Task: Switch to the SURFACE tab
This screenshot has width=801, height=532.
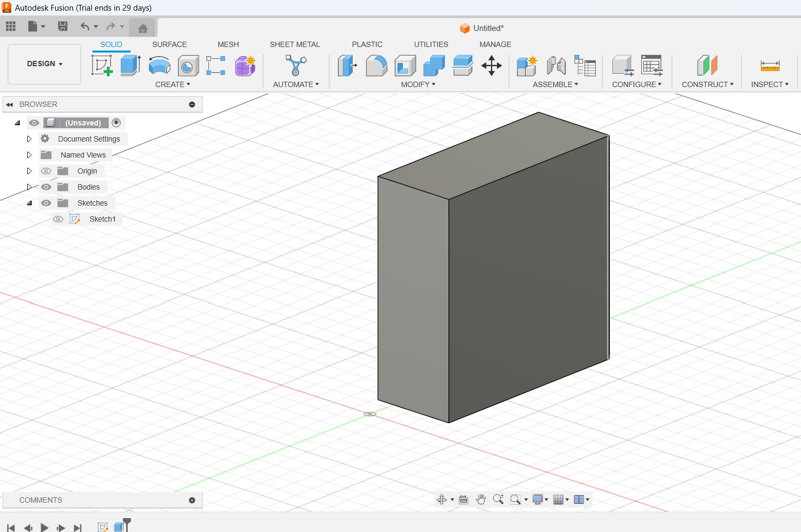Action: (x=169, y=44)
